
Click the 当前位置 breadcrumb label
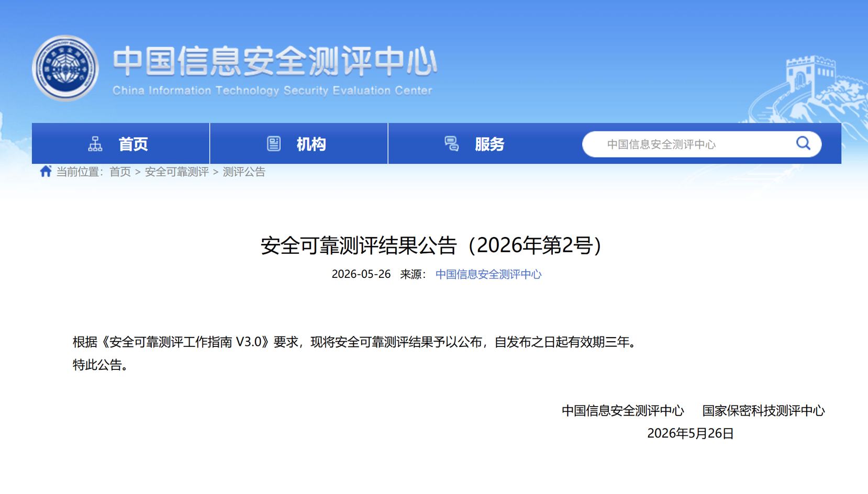click(x=80, y=172)
